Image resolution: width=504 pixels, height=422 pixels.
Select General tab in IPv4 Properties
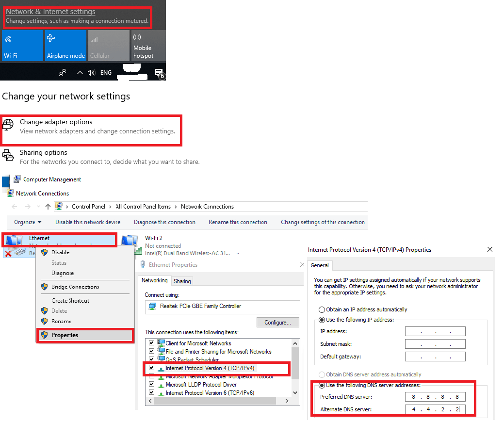(320, 266)
